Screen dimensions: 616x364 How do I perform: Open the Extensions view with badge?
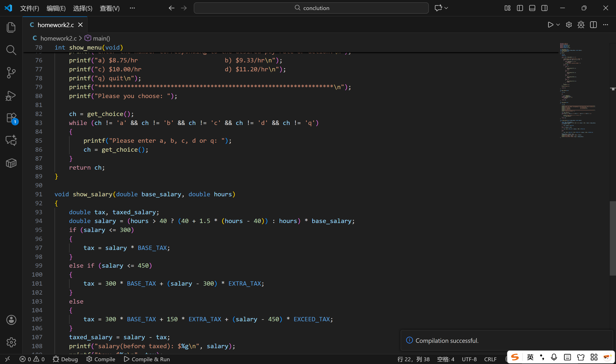[x=11, y=118]
